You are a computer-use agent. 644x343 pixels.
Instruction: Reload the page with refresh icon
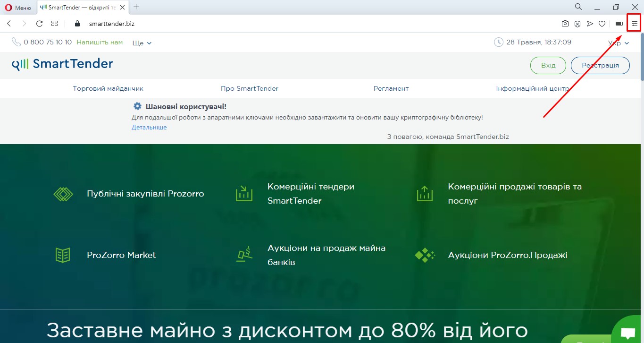point(40,24)
